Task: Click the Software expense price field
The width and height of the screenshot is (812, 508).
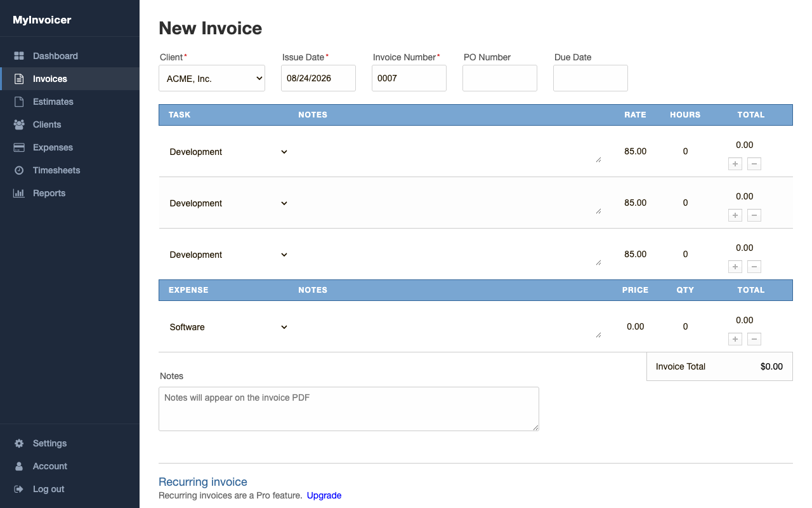Action: pyautogui.click(x=635, y=326)
